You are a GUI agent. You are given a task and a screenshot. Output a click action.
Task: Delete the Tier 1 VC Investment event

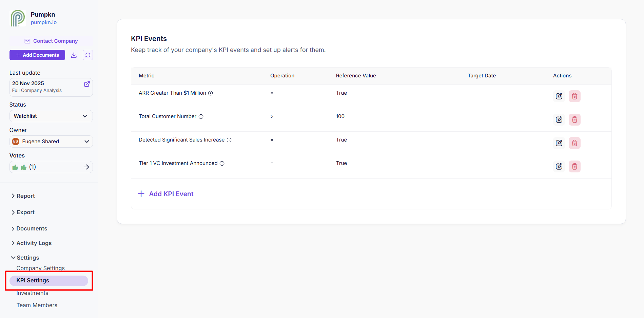tap(574, 166)
